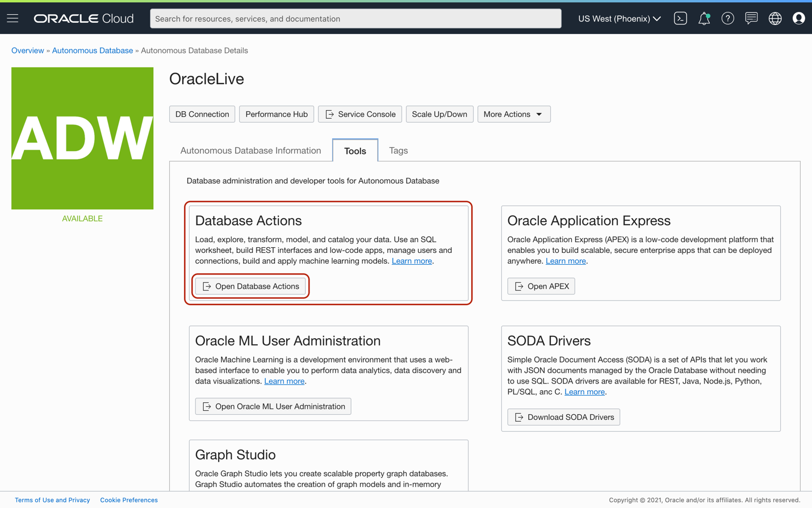Launch Cloud Shell from the header
The image size is (812, 508).
pos(680,19)
